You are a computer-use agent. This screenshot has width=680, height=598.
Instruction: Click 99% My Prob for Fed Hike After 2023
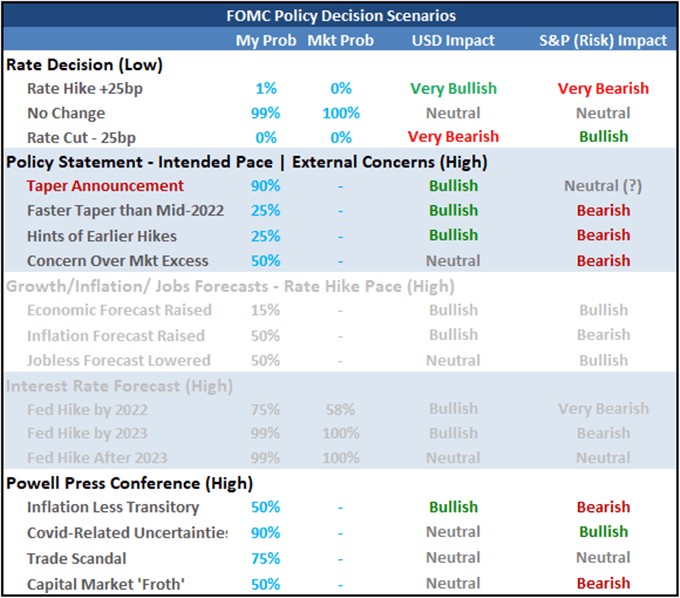265,458
